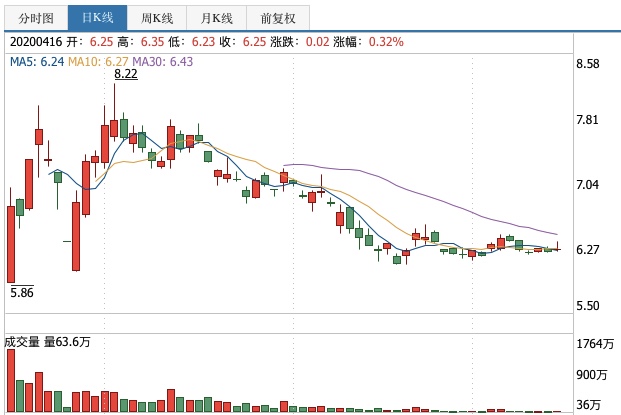
Task: Select the first red candle above 5.86
Action: (11, 244)
